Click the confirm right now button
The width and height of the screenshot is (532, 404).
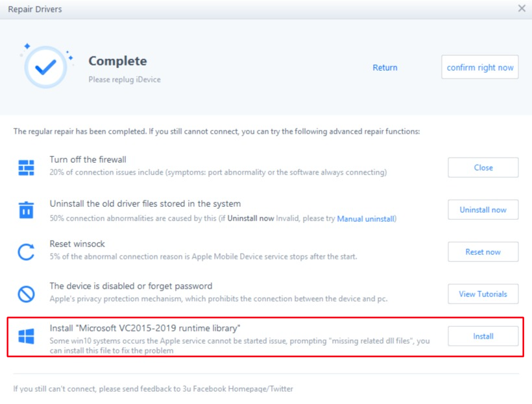pos(479,67)
